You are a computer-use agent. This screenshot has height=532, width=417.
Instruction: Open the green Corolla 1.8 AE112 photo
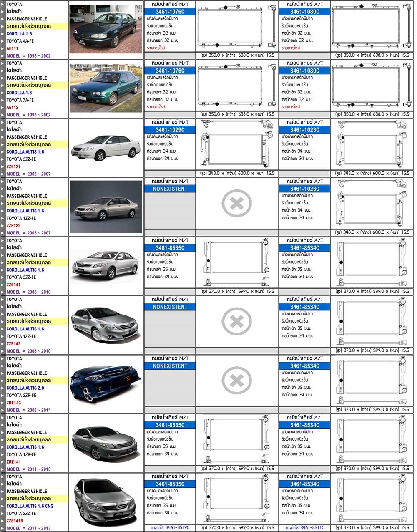pyautogui.click(x=106, y=88)
